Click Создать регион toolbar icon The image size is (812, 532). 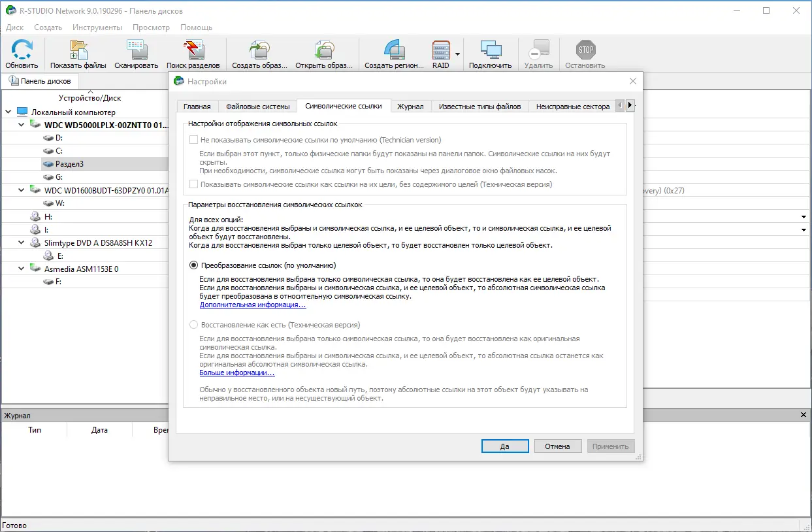click(x=395, y=50)
